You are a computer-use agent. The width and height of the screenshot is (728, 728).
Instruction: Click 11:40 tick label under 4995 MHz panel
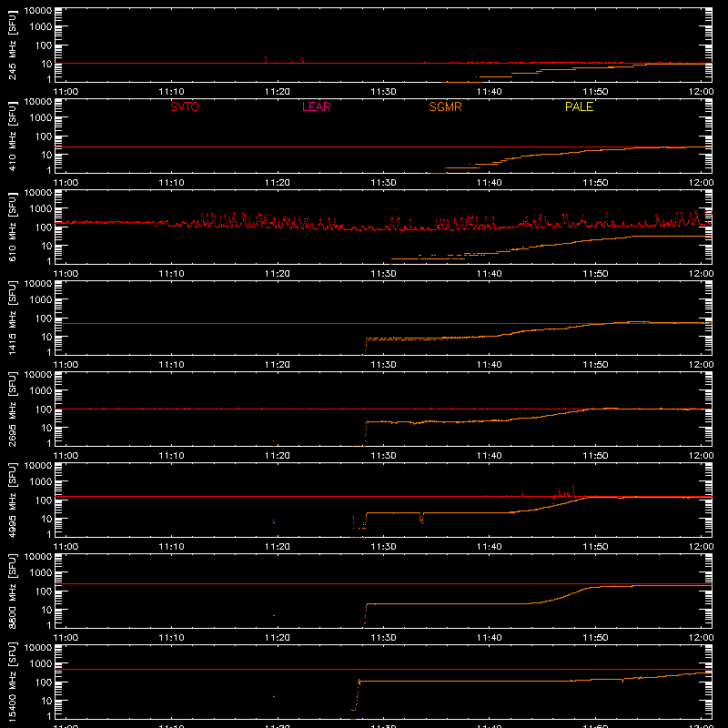pos(489,547)
